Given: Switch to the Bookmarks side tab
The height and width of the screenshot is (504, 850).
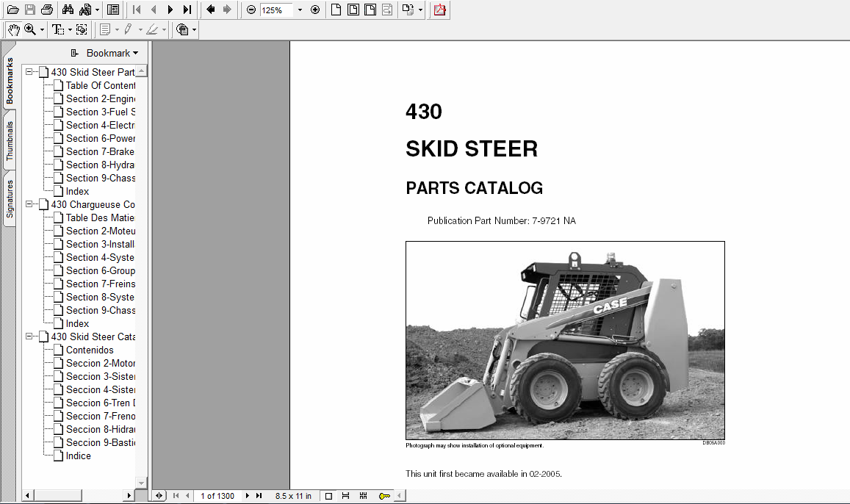Looking at the screenshot, I should tap(10, 80).
